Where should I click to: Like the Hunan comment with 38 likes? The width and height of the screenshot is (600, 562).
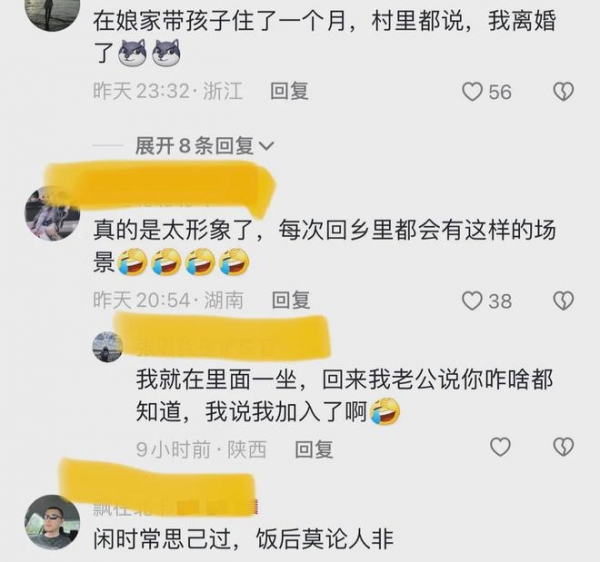pos(472,301)
